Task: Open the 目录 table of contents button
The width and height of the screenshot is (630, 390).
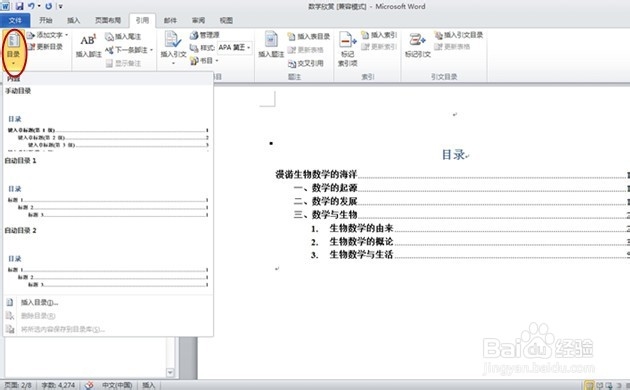Action: (x=13, y=49)
